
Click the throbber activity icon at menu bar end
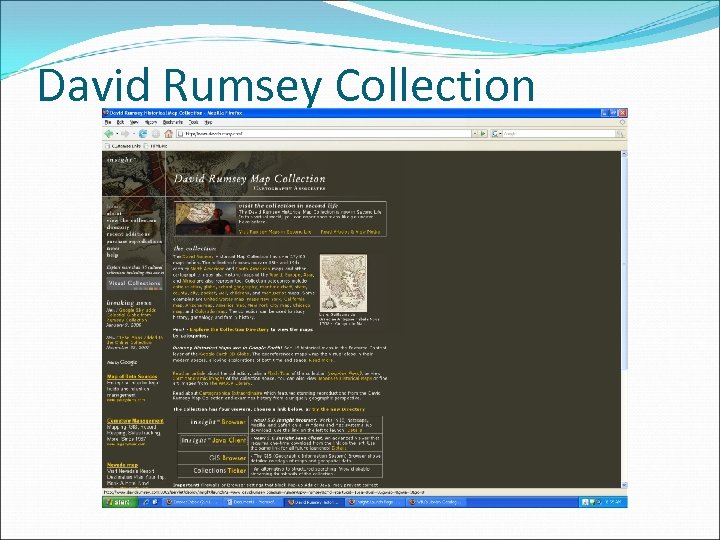622,123
